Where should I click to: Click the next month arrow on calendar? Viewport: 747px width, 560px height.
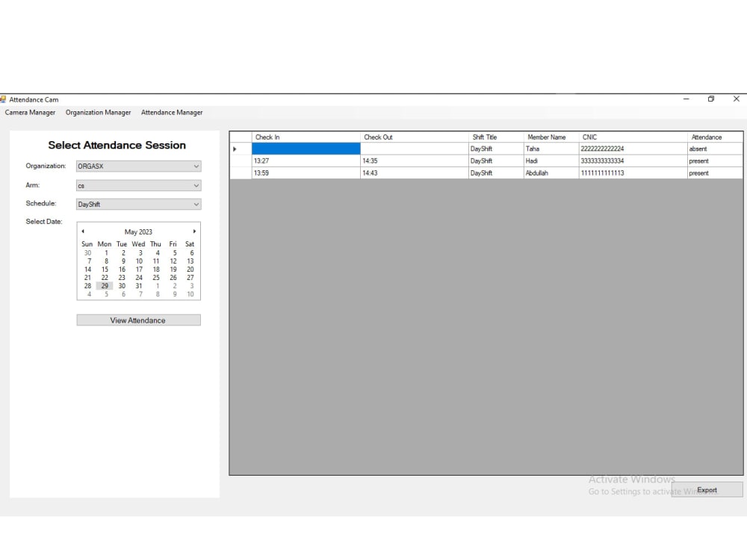tap(193, 231)
